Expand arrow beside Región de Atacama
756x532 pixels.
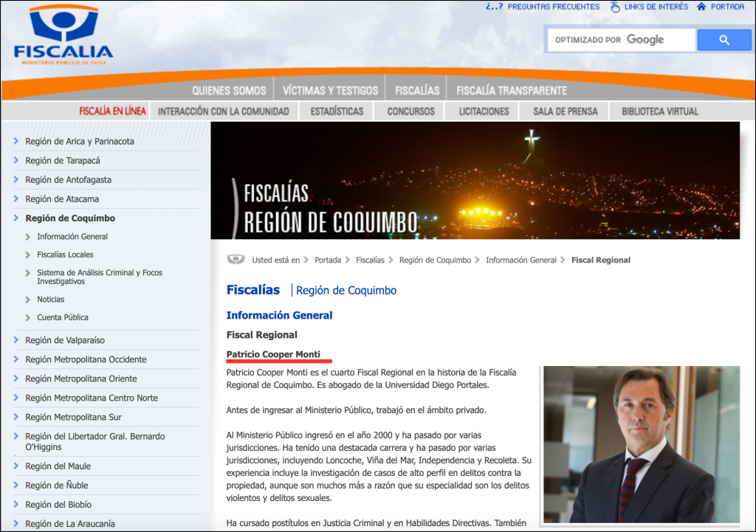(16, 198)
